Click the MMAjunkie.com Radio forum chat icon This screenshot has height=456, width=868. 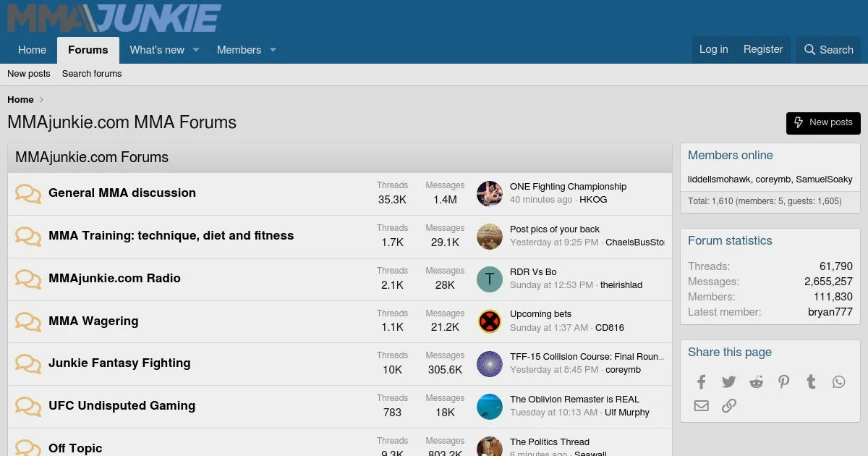tap(28, 279)
